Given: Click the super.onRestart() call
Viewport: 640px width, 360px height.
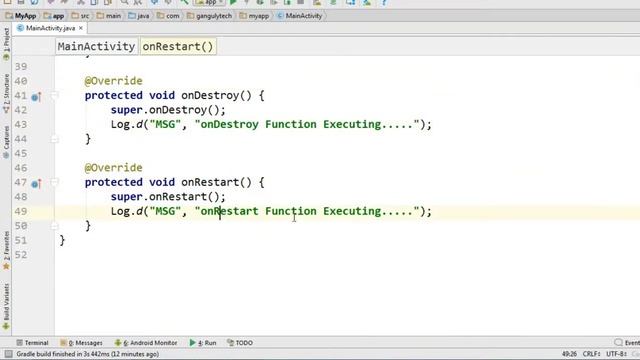Looking at the screenshot, I should pos(168,197).
